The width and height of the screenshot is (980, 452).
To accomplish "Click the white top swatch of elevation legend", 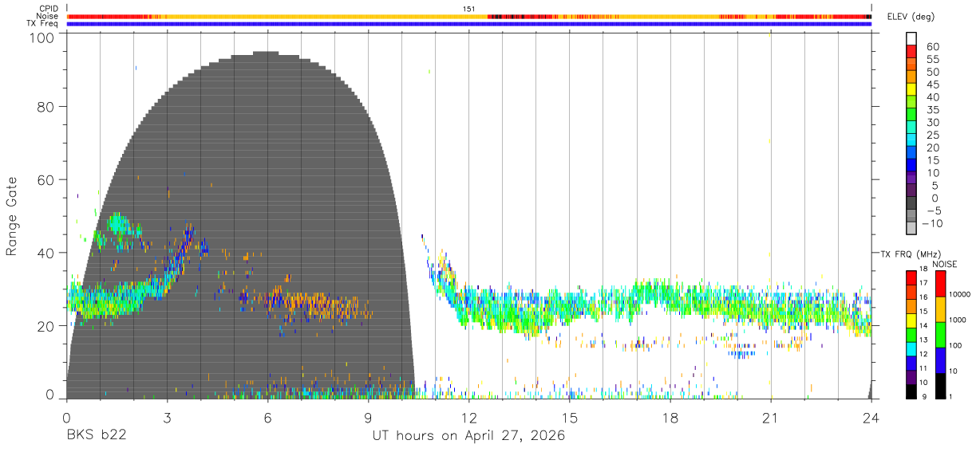I will (911, 39).
